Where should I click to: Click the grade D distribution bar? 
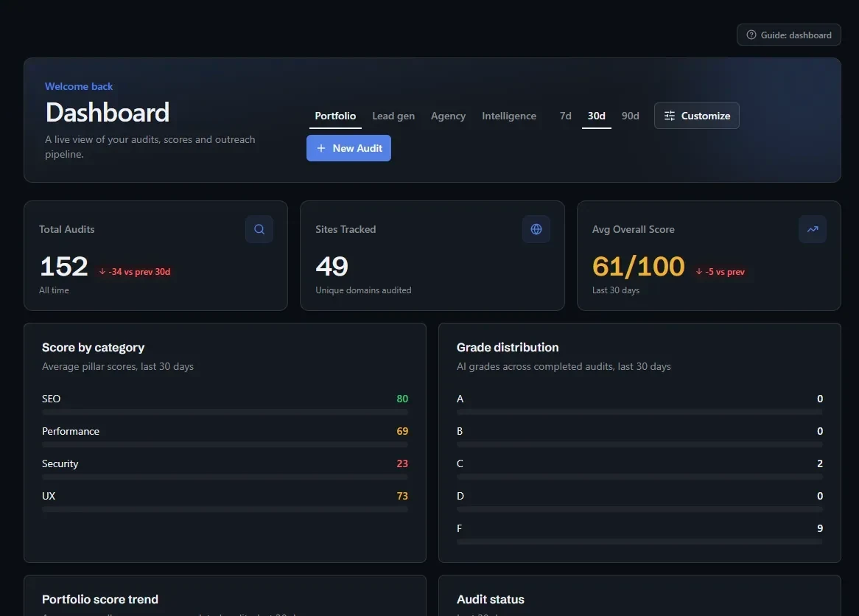tap(640, 509)
